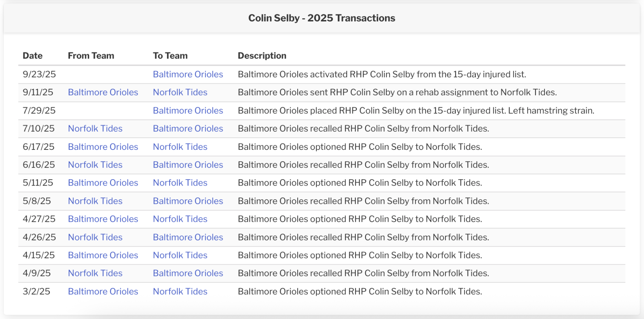This screenshot has height=319, width=644.
Task: Click Baltimore Orioles From Team on 3/2/25
Action: coord(103,291)
